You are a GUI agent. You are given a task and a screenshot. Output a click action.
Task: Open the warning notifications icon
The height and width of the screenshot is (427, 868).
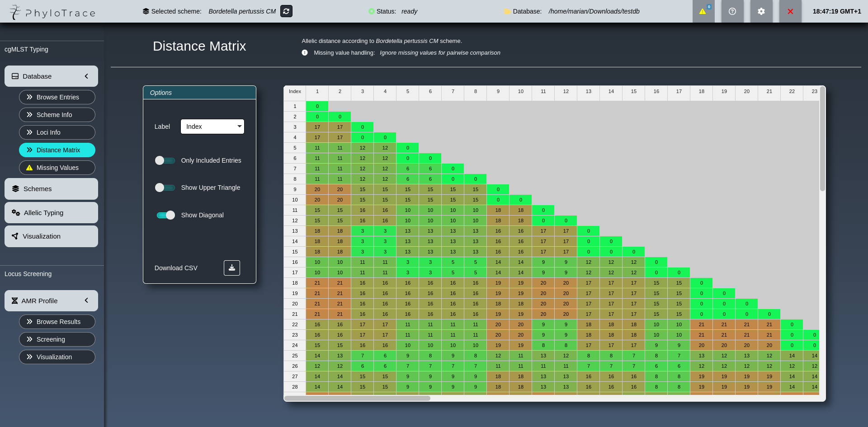point(703,11)
